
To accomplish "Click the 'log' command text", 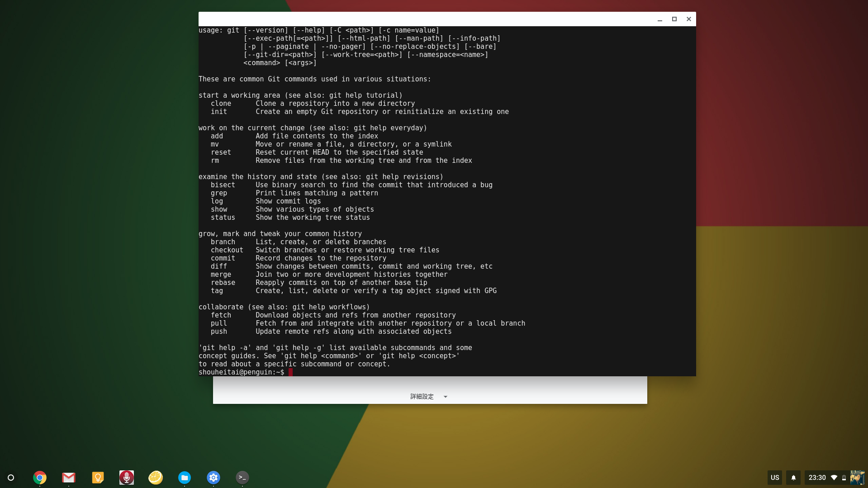I will (217, 201).
